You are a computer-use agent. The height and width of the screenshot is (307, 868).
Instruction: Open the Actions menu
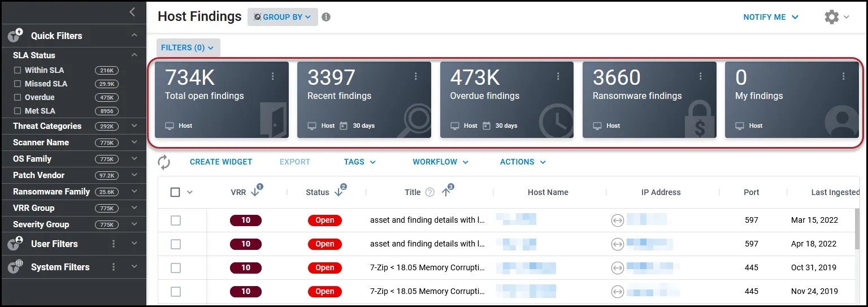[x=523, y=162]
